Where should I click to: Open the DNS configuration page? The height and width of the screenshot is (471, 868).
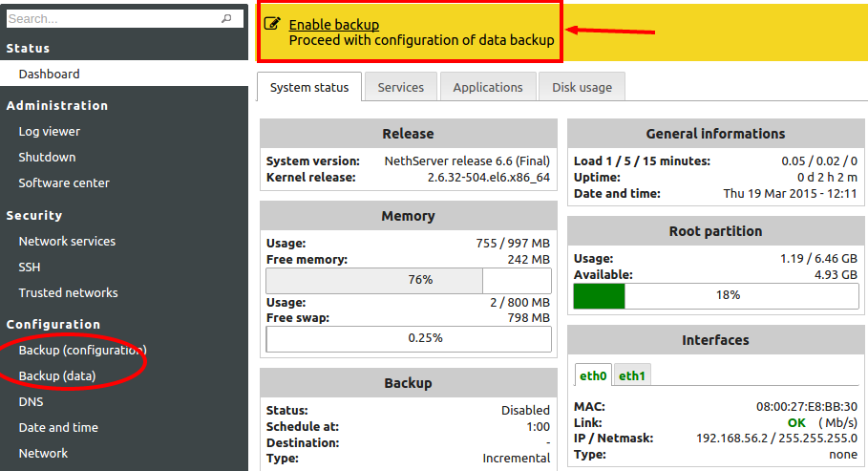(31, 401)
